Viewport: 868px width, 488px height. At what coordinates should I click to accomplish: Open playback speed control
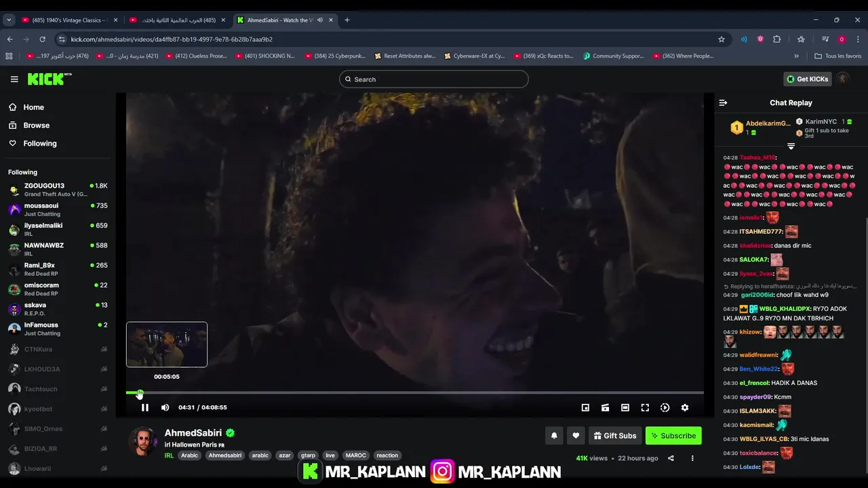[x=665, y=407]
